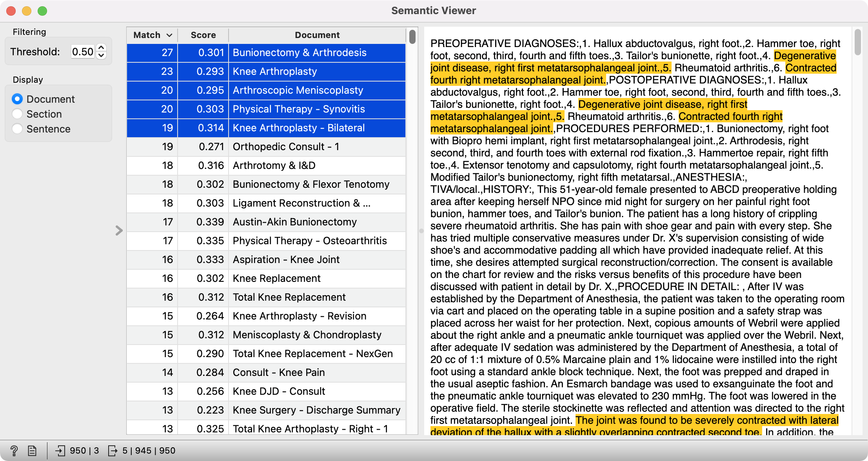Select the Meniscoplasty & Chondroplasty row
Viewport: 868px width, 461px height.
click(x=266, y=335)
